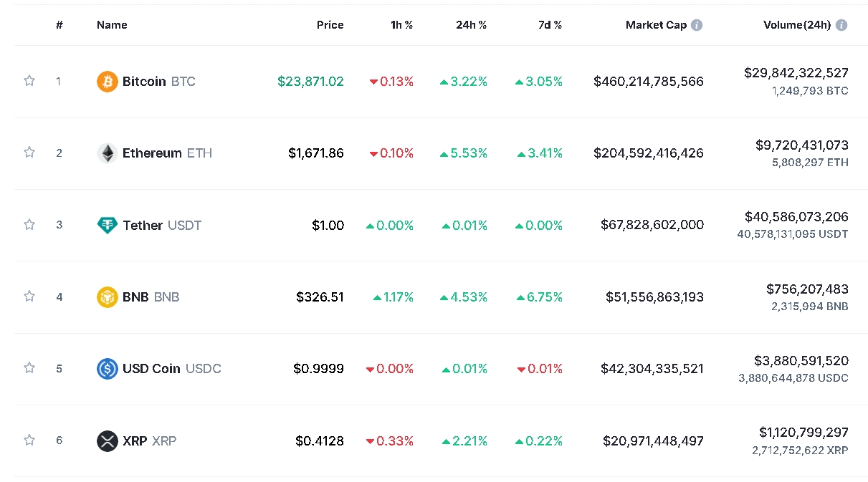Click XRP market cap $20,971,448,497
The height and width of the screenshot is (482, 868).
pos(653,440)
